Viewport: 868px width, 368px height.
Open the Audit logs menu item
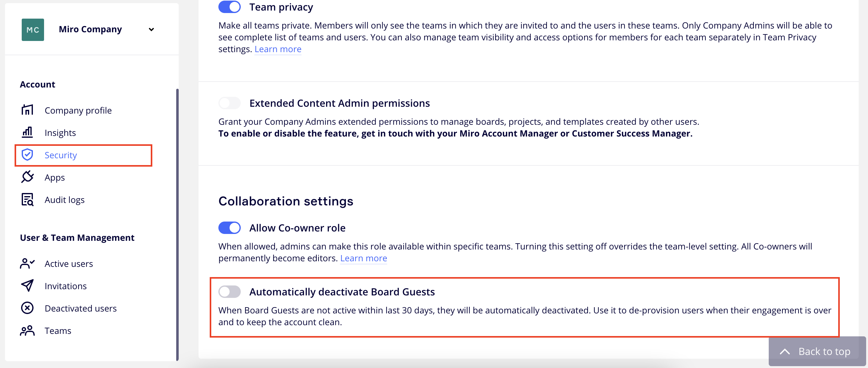(64, 200)
